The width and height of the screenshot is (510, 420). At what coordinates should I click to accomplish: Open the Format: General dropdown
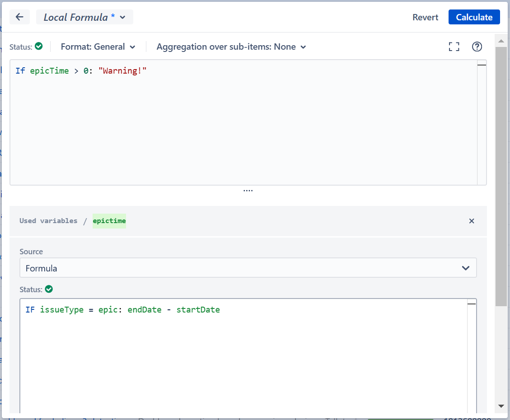(98, 47)
